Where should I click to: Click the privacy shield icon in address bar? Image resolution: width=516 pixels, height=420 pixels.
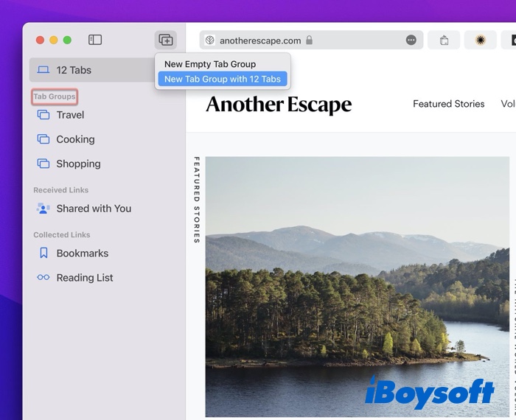pos(209,41)
